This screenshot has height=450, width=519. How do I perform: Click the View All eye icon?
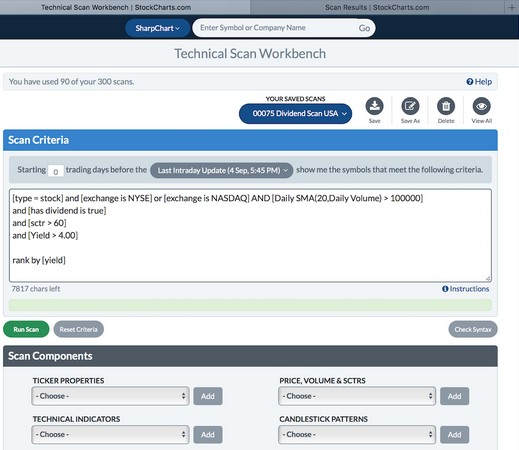tap(481, 106)
